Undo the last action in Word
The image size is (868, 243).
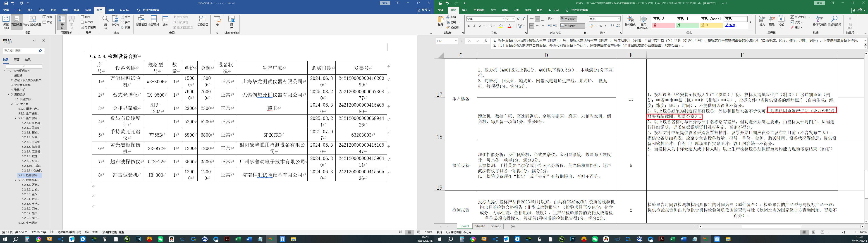[12, 3]
